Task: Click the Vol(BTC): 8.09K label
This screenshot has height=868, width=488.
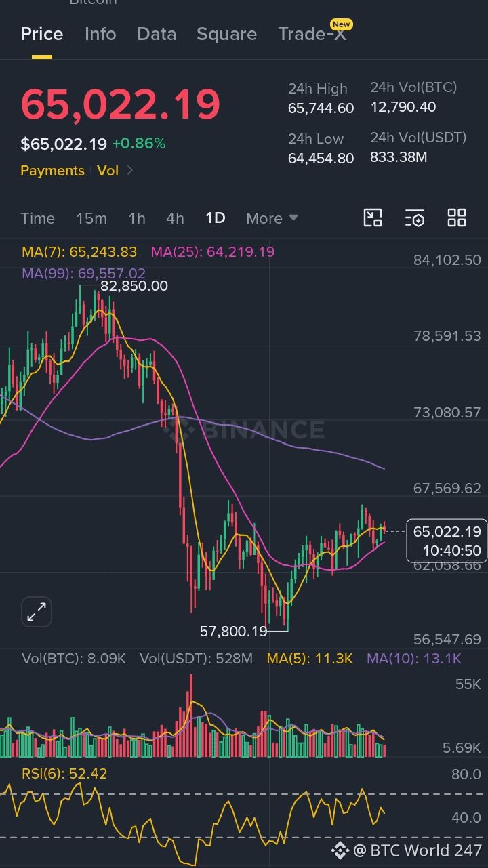Action: (x=74, y=658)
